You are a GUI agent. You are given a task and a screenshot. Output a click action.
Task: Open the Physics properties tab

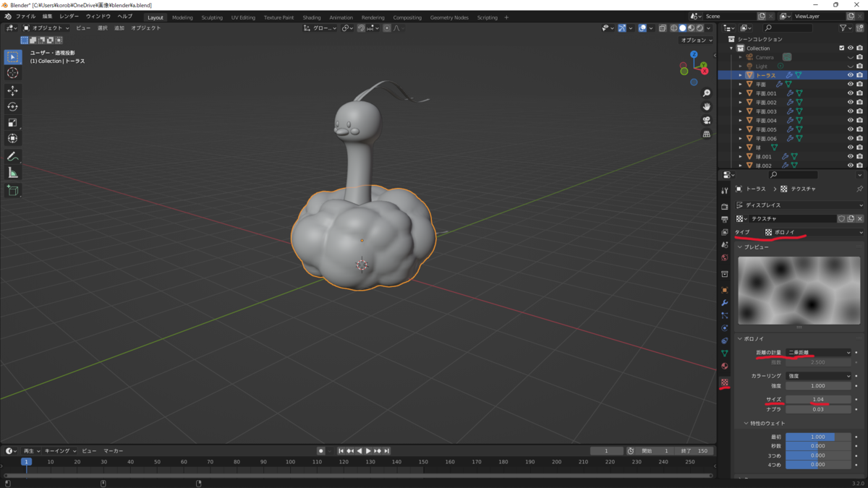coord(724,328)
